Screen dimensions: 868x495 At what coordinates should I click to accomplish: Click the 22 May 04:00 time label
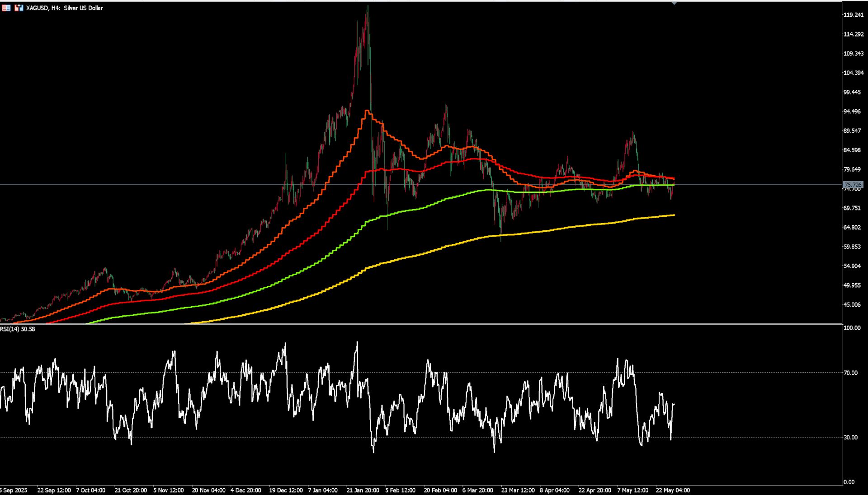click(x=673, y=490)
